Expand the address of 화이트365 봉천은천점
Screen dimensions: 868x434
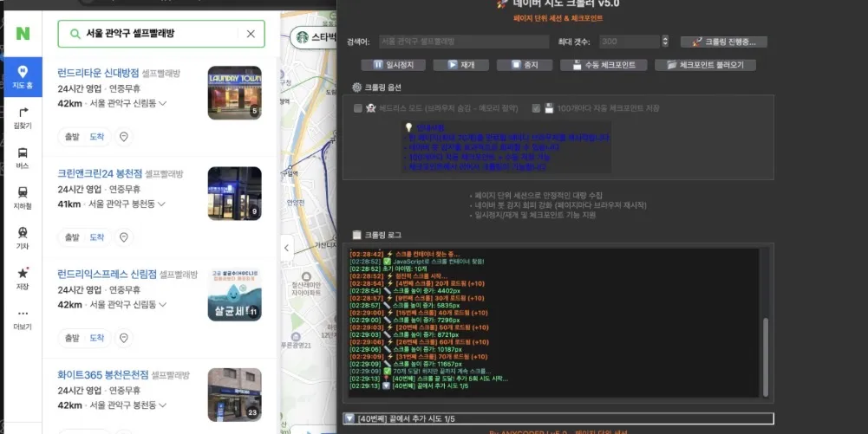pos(163,405)
